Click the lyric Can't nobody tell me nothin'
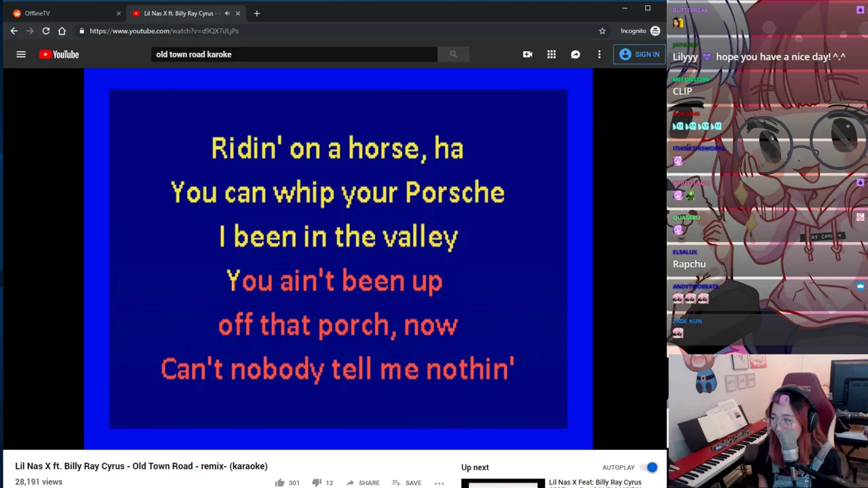Viewport: 868px width, 488px height. pyautogui.click(x=338, y=369)
